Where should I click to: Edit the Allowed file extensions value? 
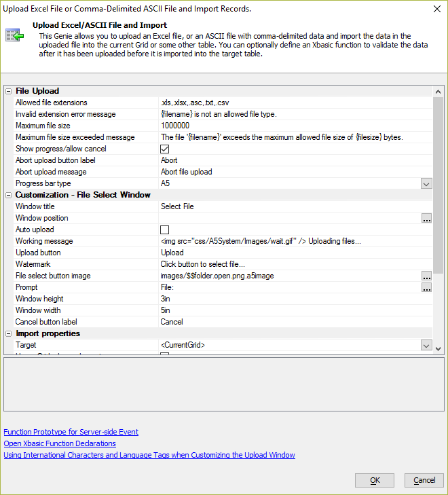click(296, 103)
